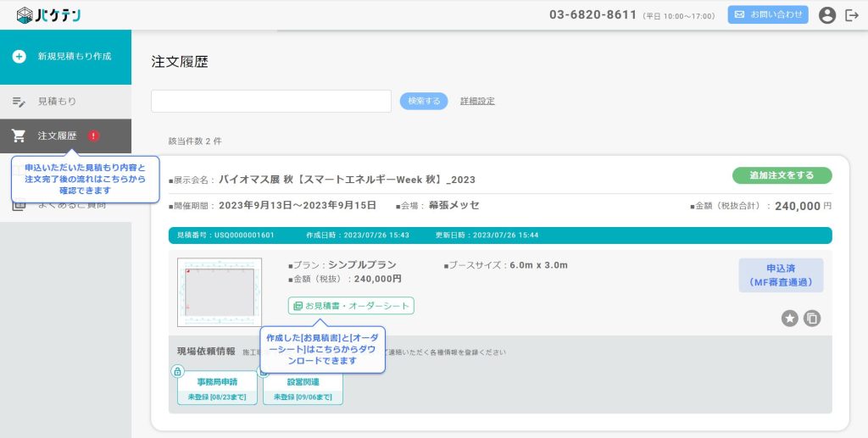
Task: Click the plus icon for 新規見積もり作成
Action: pos(19,57)
